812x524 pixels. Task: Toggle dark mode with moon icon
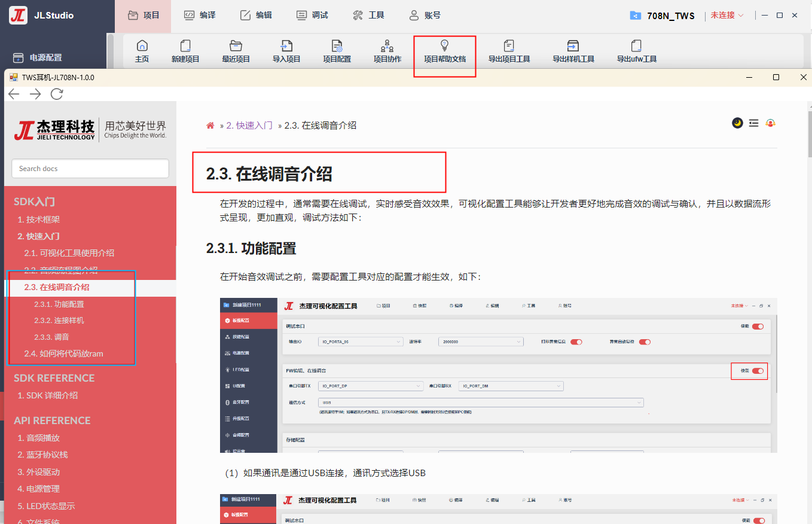737,123
